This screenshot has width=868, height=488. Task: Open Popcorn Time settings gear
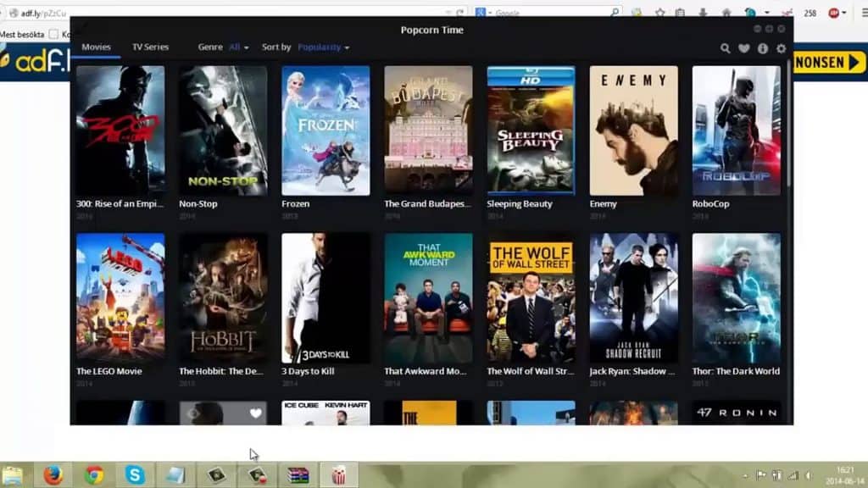[x=781, y=48]
